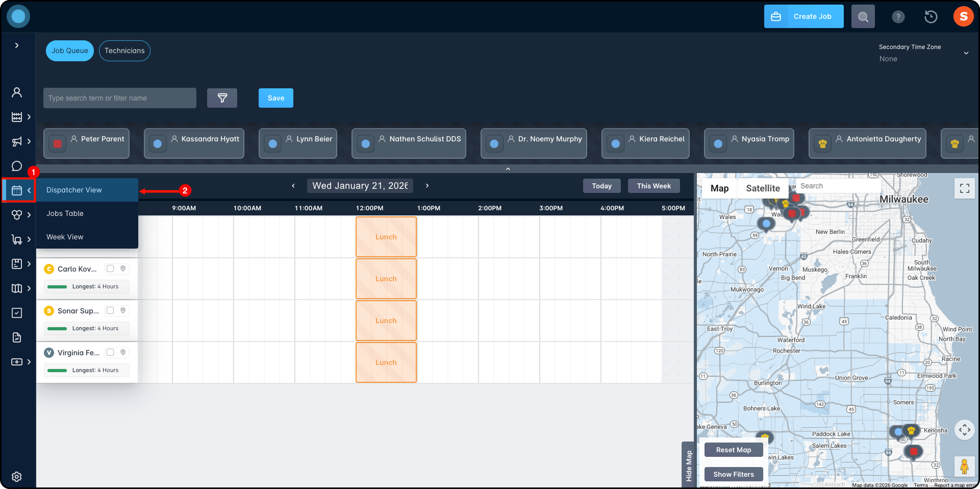This screenshot has width=980, height=489.
Task: Select Lynn Beier job card
Action: pyautogui.click(x=298, y=143)
